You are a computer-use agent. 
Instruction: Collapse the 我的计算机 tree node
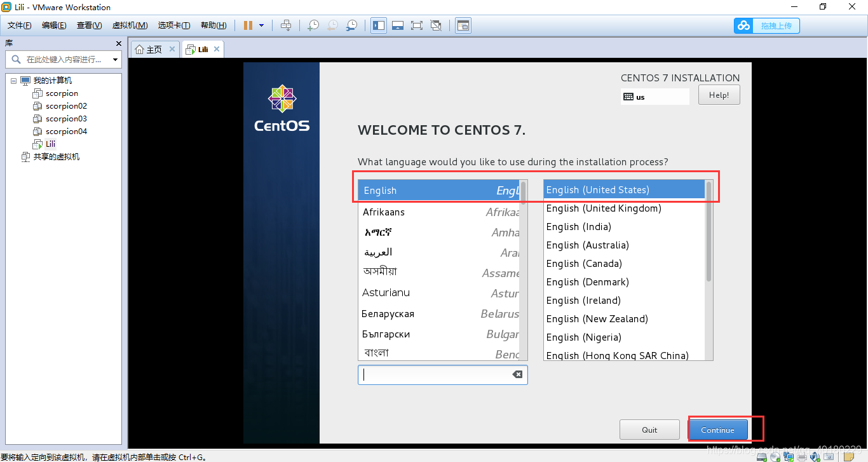[x=13, y=81]
